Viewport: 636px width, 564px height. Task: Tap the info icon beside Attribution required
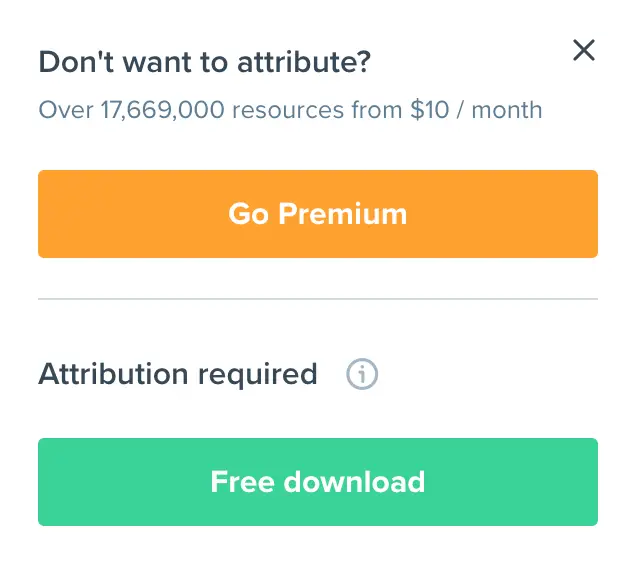[x=362, y=374]
